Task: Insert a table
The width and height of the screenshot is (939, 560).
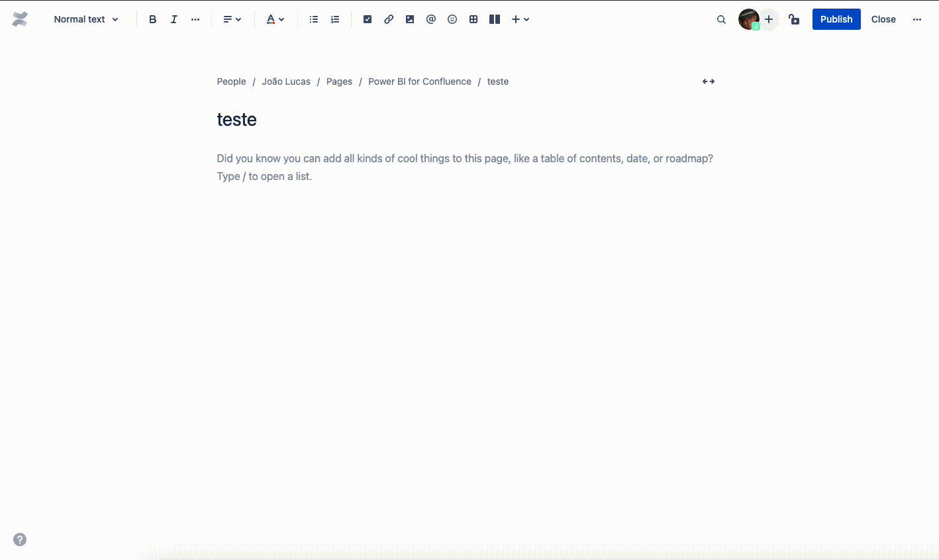Action: [473, 19]
